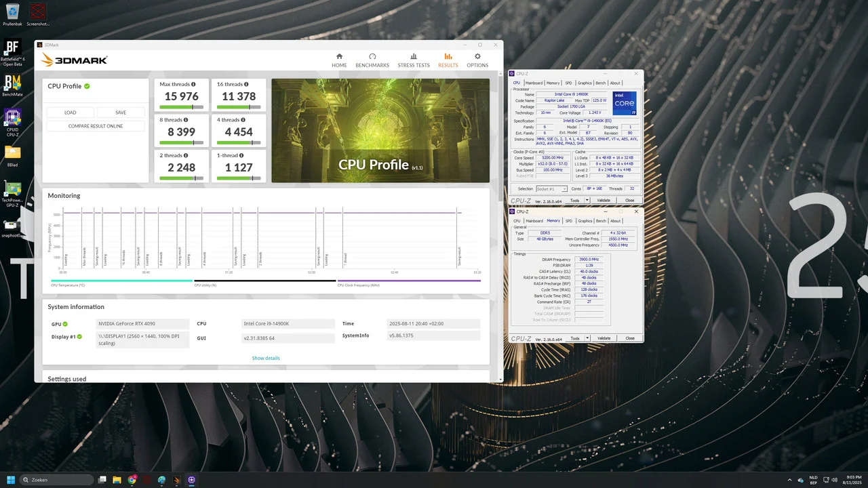The image size is (868, 488).
Task: Click the Zoeken taskbar search field
Action: (x=57, y=480)
